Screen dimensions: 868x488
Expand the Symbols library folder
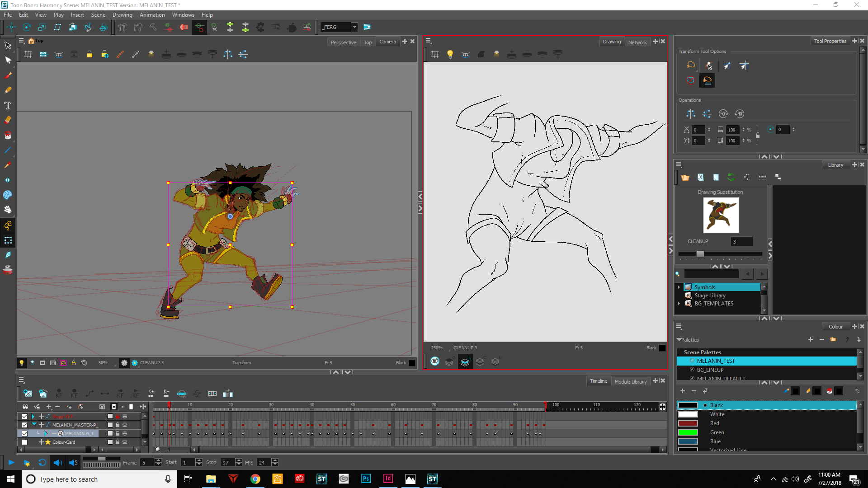click(x=679, y=287)
